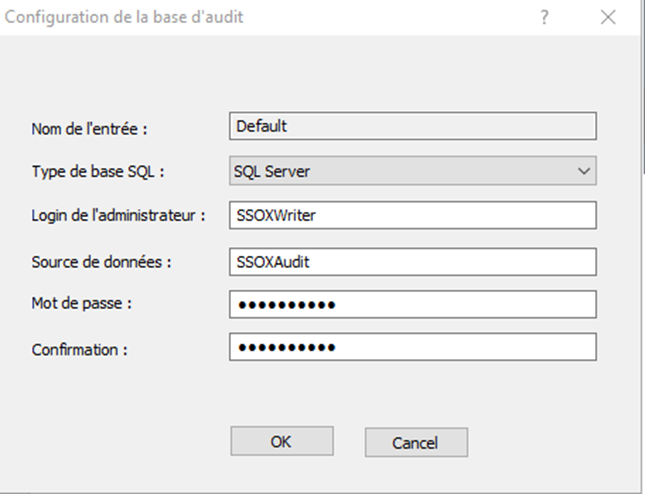
Task: Click the Mot de passe label
Action: tap(81, 304)
